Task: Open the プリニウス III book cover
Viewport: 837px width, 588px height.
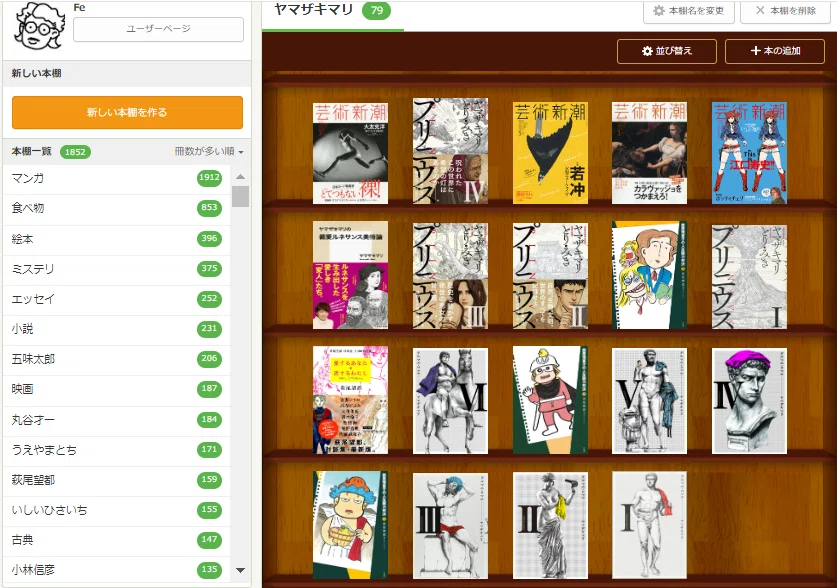Action: tap(450, 275)
